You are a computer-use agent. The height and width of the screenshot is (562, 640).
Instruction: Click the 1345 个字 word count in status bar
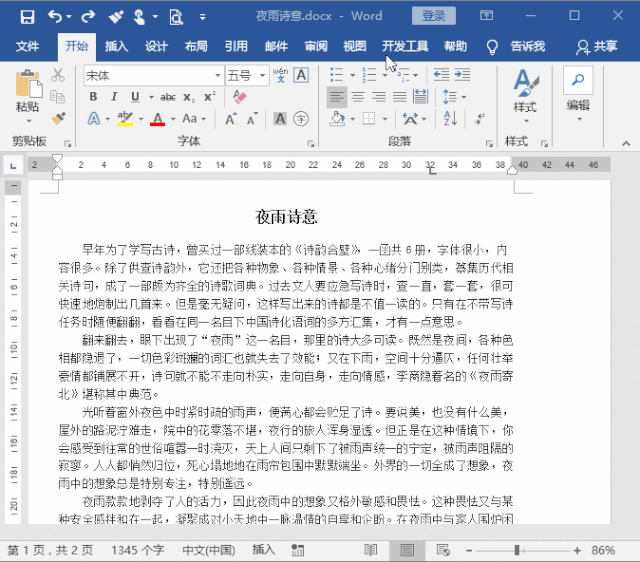[138, 550]
